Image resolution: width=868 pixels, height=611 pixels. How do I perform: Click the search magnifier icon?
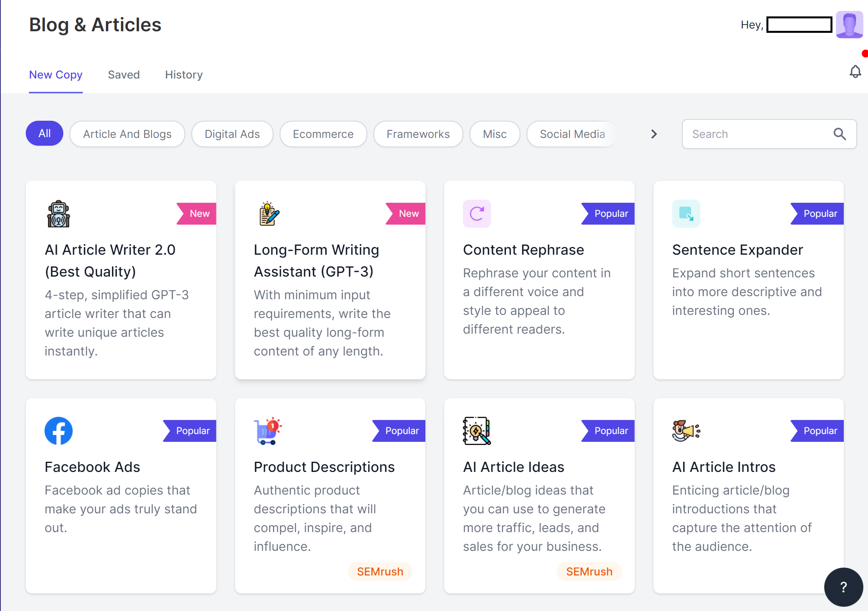click(x=839, y=134)
